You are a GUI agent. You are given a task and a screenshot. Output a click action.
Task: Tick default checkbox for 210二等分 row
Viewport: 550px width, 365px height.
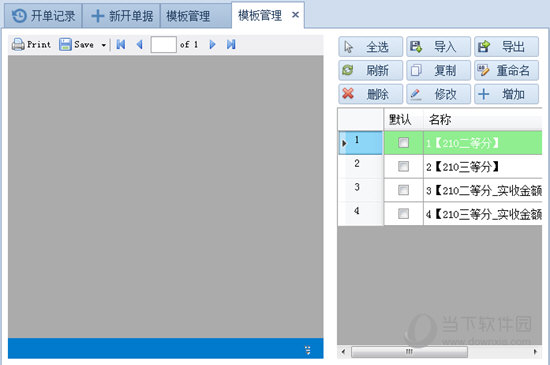pyautogui.click(x=403, y=143)
